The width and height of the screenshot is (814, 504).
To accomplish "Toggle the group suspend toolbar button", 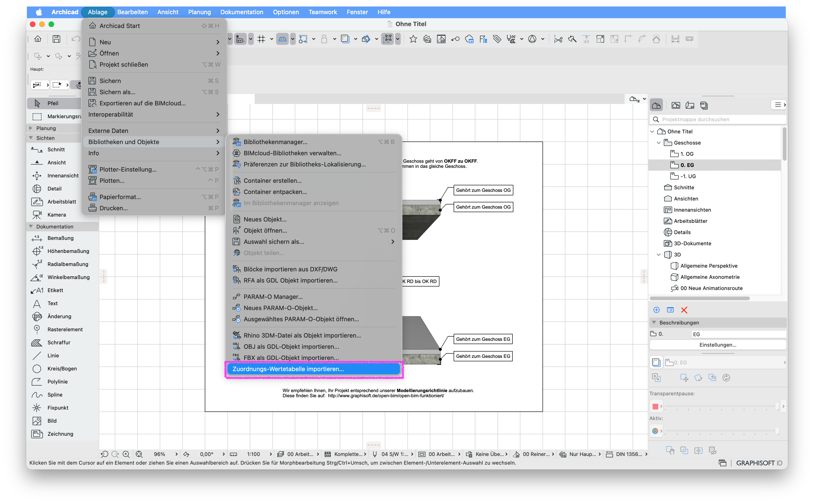I will [x=387, y=39].
